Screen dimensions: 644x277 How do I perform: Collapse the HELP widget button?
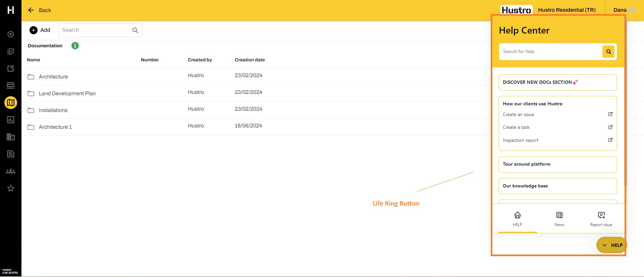tap(611, 245)
